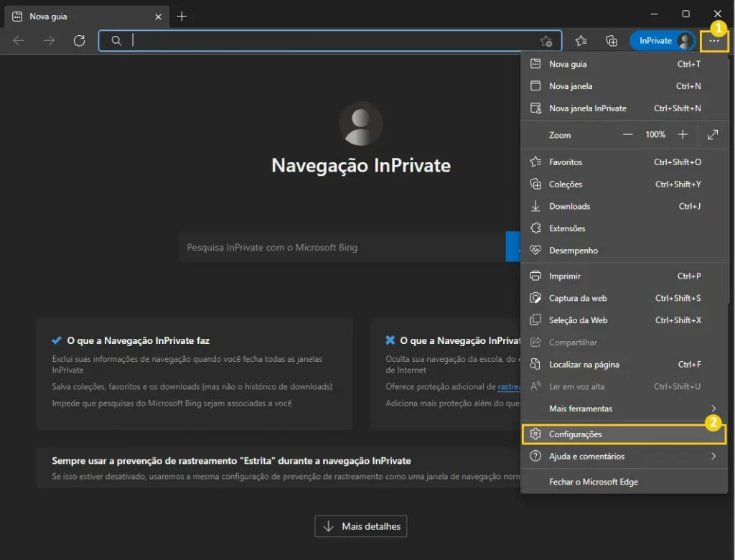
Task: Click the Captura da web icon
Action: click(x=535, y=298)
